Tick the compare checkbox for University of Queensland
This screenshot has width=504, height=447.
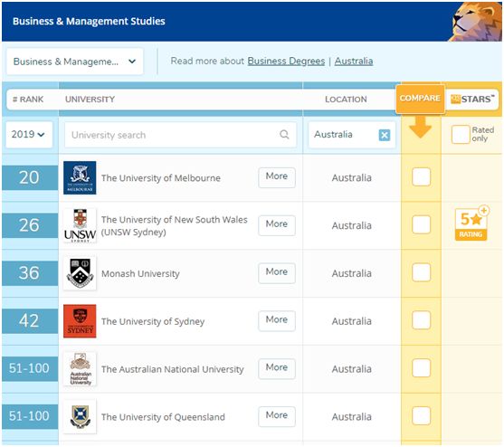click(x=421, y=416)
